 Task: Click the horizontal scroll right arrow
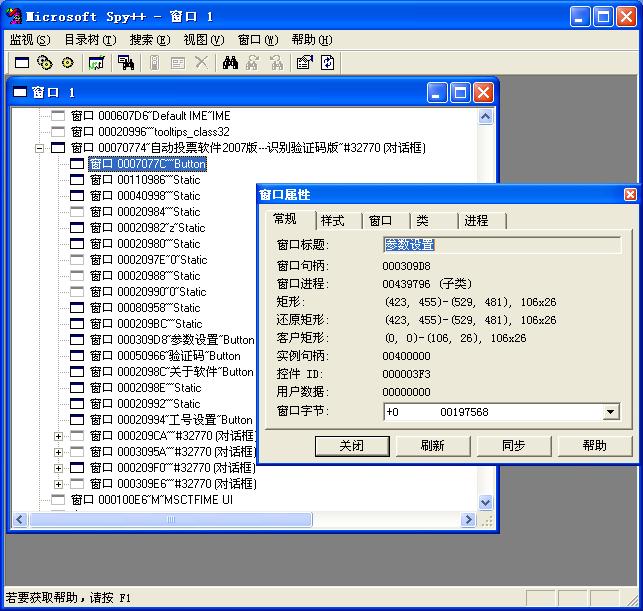(467, 520)
